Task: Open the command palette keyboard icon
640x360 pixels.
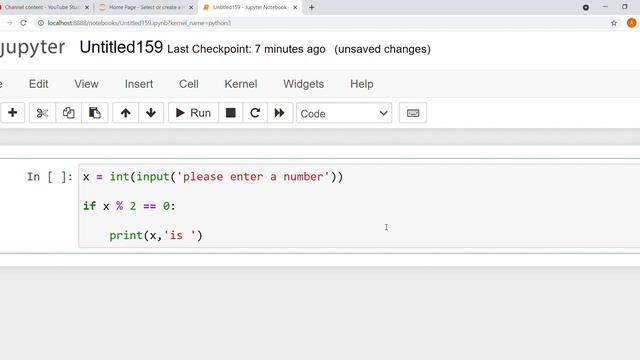Action: point(413,113)
